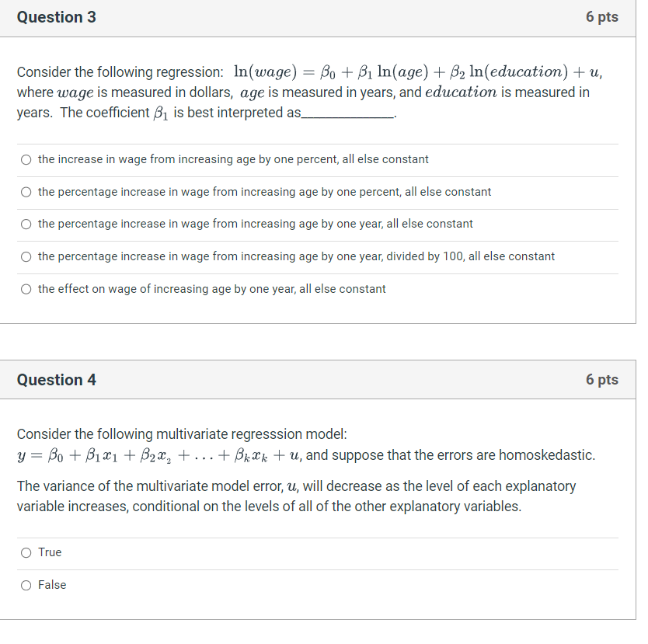
Task: Click the Question 3 header
Action: [56, 16]
